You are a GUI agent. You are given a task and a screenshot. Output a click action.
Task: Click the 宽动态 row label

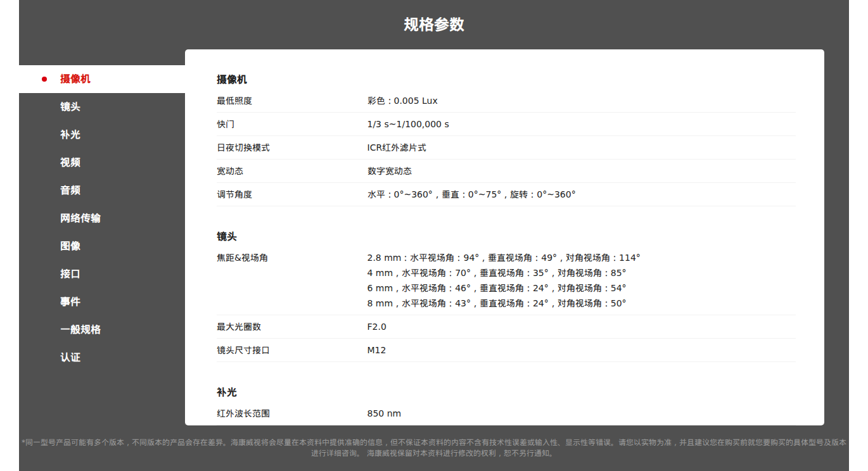(230, 171)
